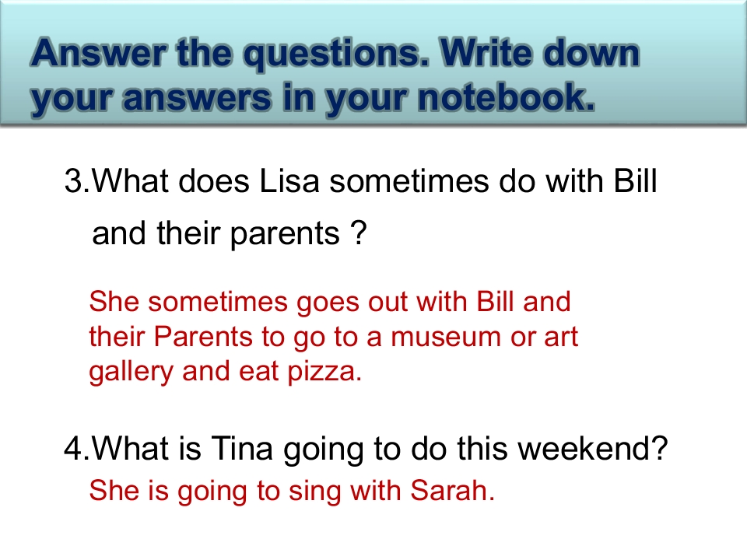
Task: Click answer 'She is going to sing with Sarah'
Action: 292,491
